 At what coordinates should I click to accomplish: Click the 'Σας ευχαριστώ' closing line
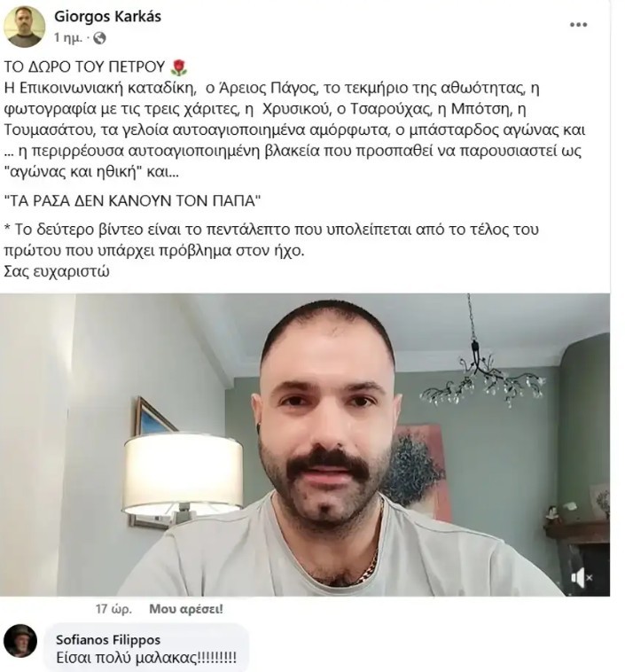click(x=57, y=271)
